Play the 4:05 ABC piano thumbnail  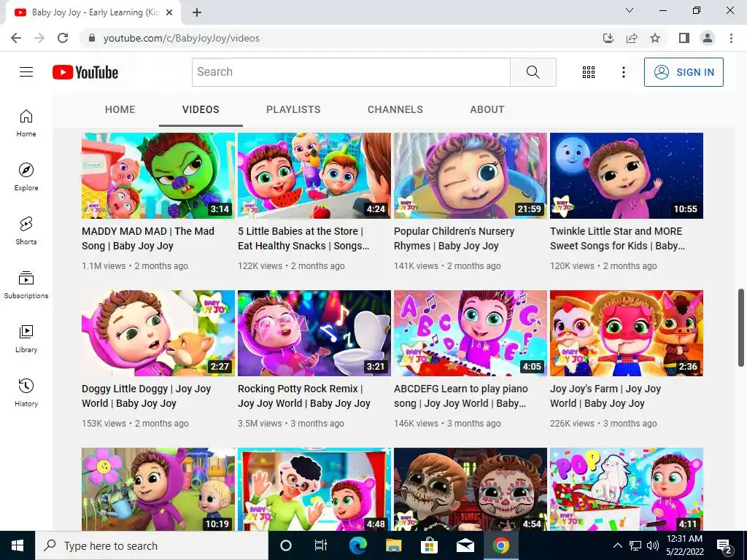click(x=471, y=333)
